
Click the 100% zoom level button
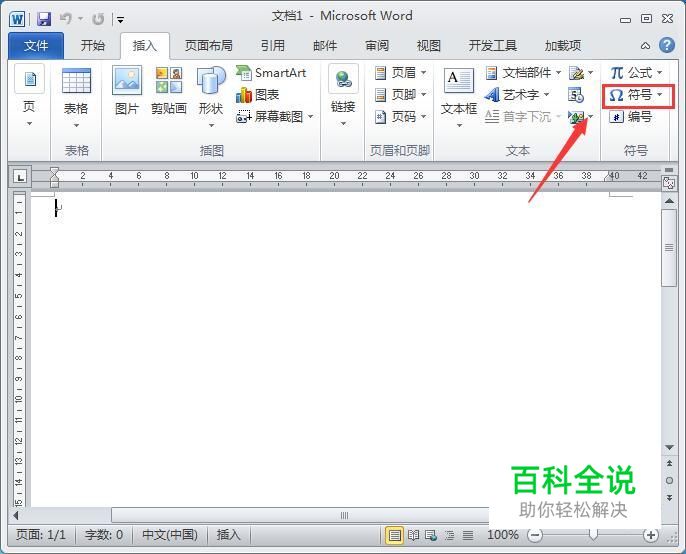[503, 535]
